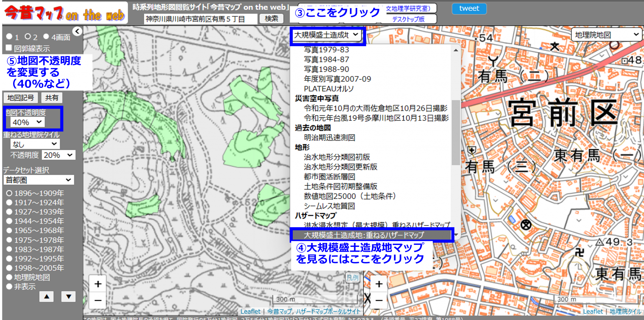Choose 明治期迅速測図 from list
Image resolution: width=644 pixels, height=320 pixels.
coord(329,137)
